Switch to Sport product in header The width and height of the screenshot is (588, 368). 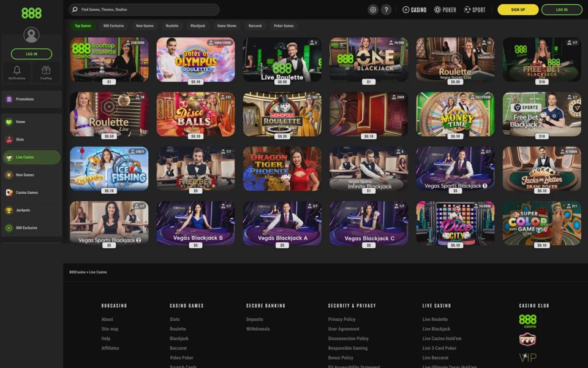[474, 10]
